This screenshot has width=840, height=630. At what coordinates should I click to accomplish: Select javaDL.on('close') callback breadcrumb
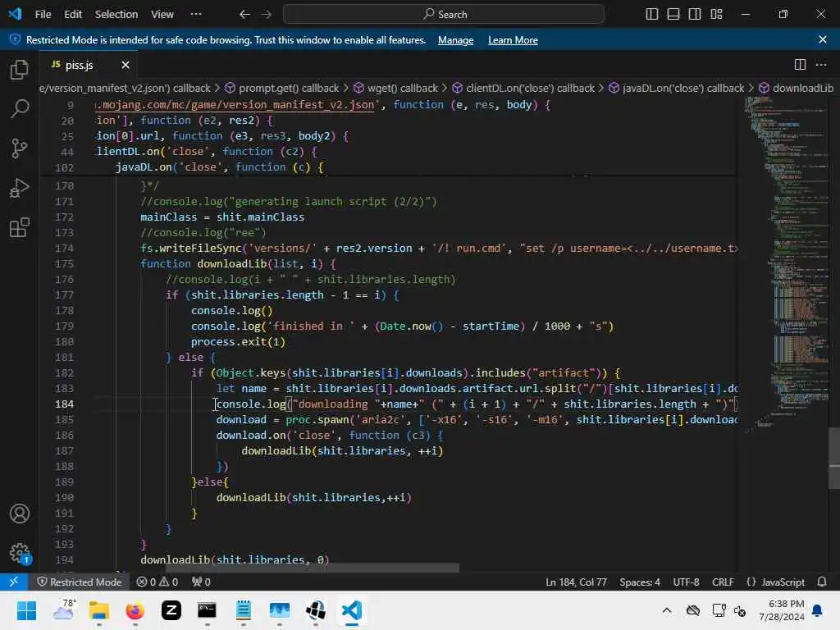(677, 88)
